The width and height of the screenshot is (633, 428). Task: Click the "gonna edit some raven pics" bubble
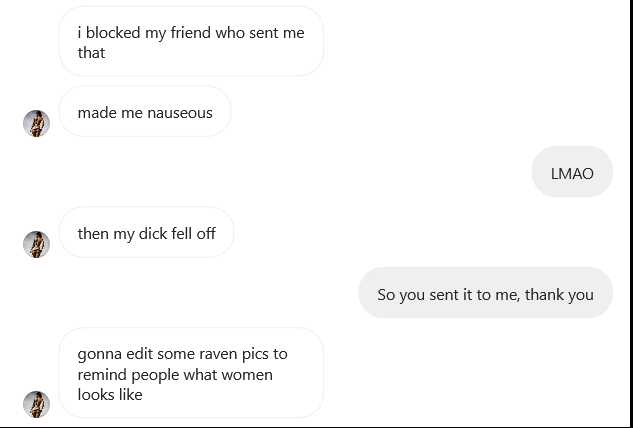point(191,374)
